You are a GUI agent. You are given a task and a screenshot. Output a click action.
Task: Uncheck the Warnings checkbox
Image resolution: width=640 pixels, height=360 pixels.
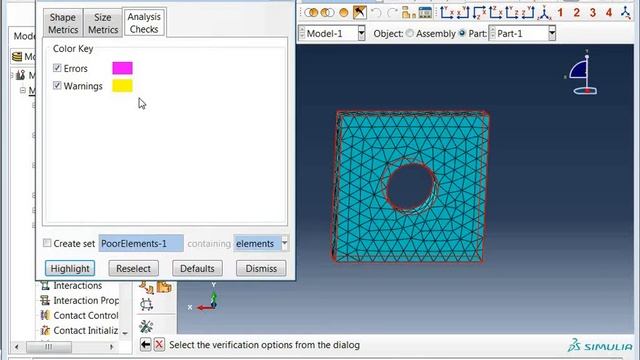(57, 85)
